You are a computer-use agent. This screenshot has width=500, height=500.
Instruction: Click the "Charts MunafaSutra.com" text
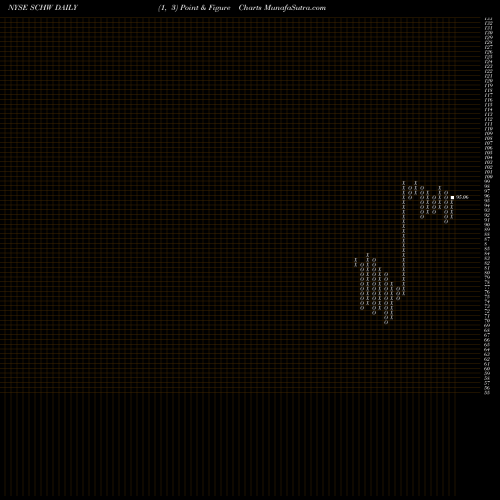point(282,8)
